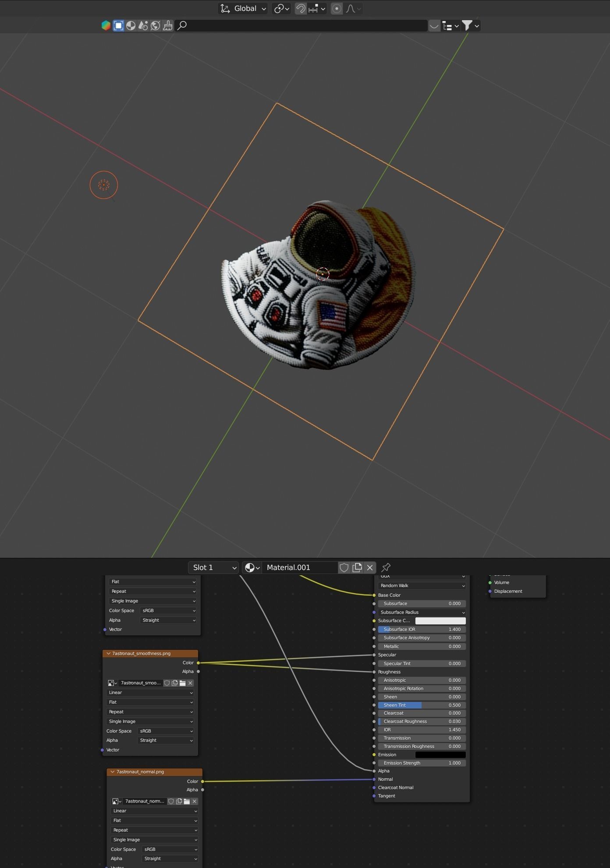This screenshot has height=868, width=610.
Task: Open sRGB color space dropdown on smoothness node
Action: [x=166, y=731]
